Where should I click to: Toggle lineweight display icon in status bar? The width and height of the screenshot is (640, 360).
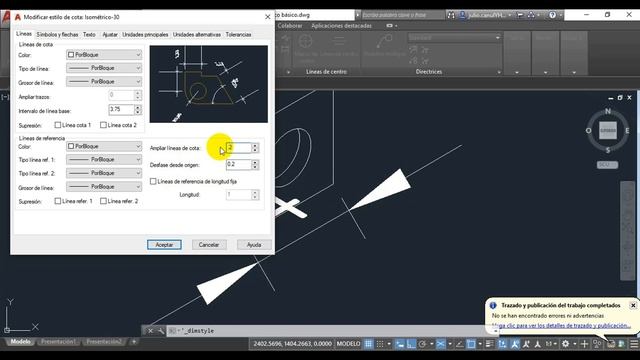click(489, 344)
